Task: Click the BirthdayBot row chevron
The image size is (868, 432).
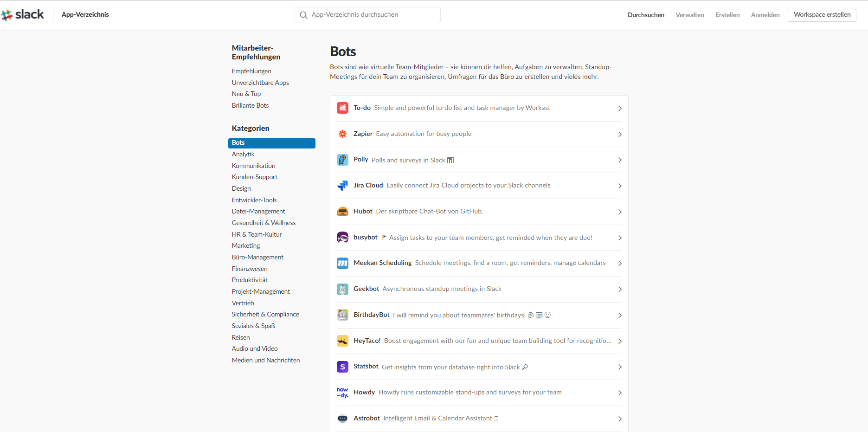Action: pos(620,315)
